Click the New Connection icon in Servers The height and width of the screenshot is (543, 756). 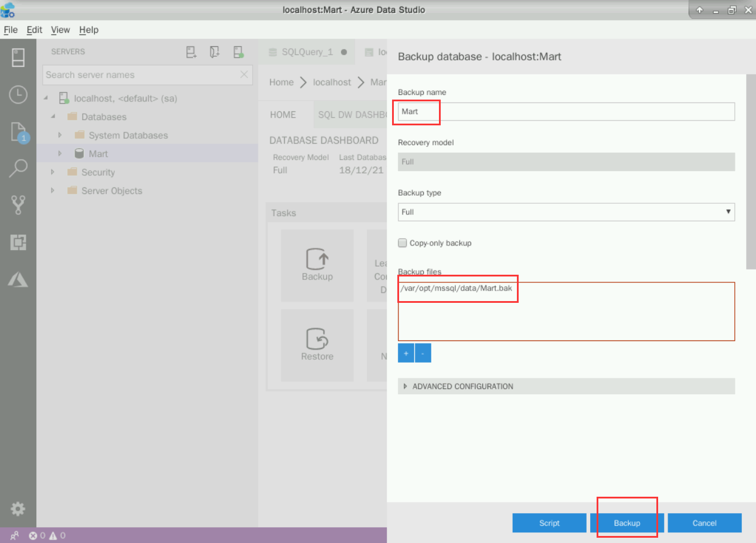tap(191, 52)
